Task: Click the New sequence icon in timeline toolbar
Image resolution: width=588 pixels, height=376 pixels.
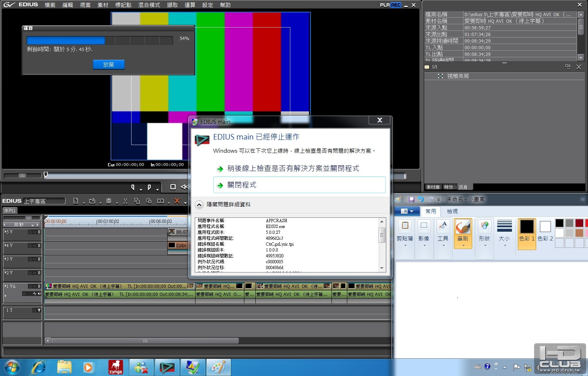Action: tap(76, 201)
